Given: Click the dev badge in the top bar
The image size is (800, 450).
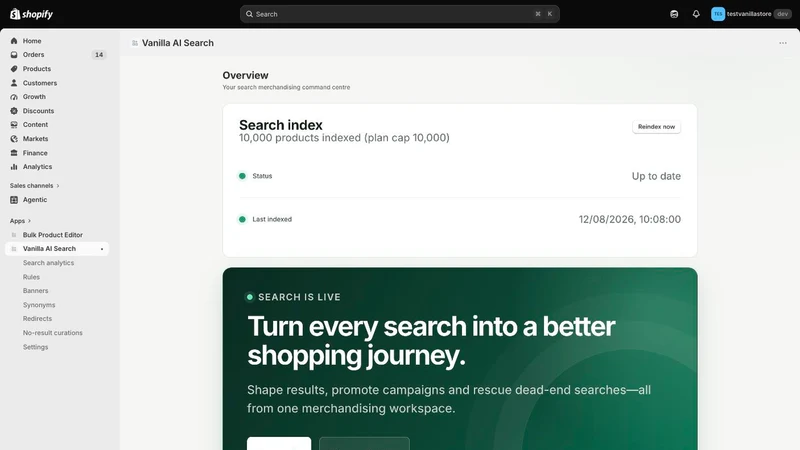Looking at the screenshot, I should click(782, 14).
